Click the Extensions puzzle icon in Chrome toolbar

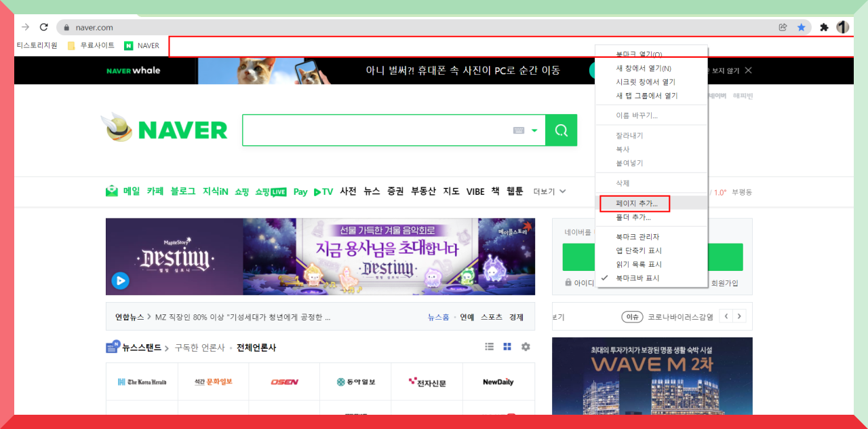823,27
